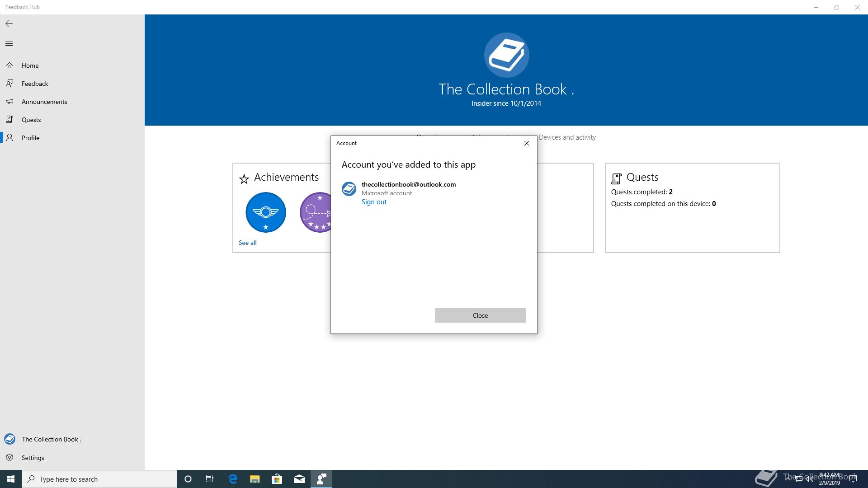Viewport: 868px width, 488px height.
Task: Restore down the Feedback Hub window
Action: point(837,7)
